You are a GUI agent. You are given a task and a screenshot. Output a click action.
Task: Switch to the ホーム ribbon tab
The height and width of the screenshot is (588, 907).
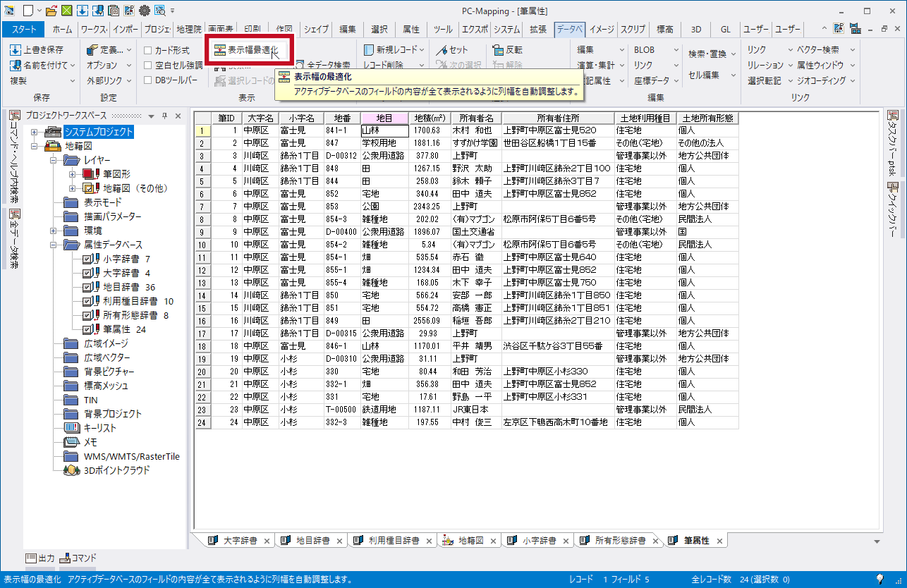click(62, 30)
